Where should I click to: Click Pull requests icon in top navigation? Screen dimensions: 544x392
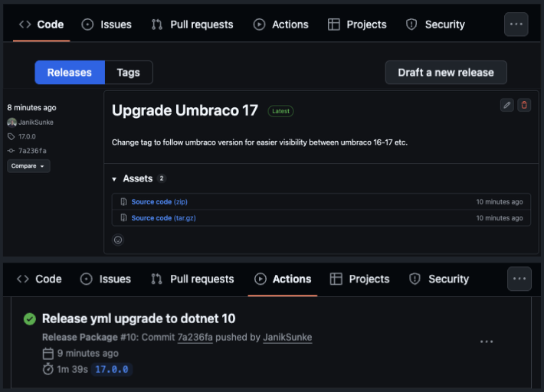157,24
